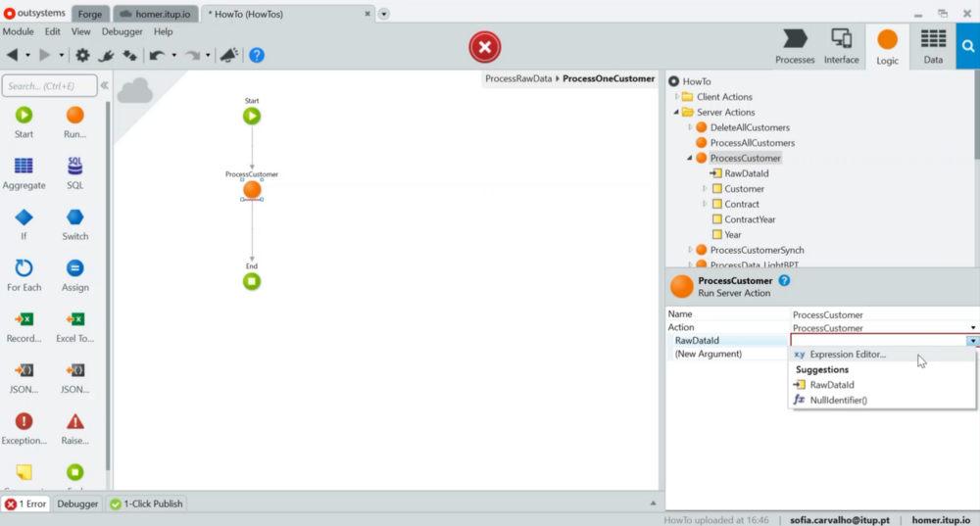Switch to the Forge tab
The image size is (980, 526).
point(90,14)
